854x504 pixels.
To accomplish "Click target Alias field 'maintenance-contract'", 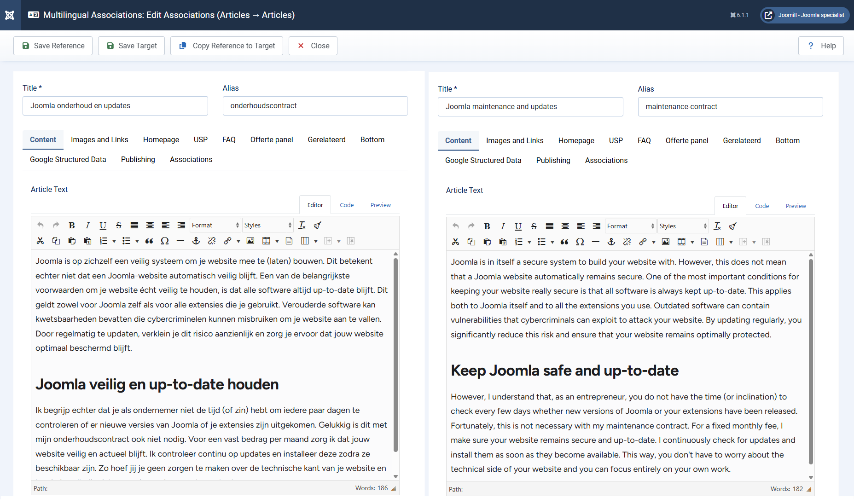I will tap(730, 107).
